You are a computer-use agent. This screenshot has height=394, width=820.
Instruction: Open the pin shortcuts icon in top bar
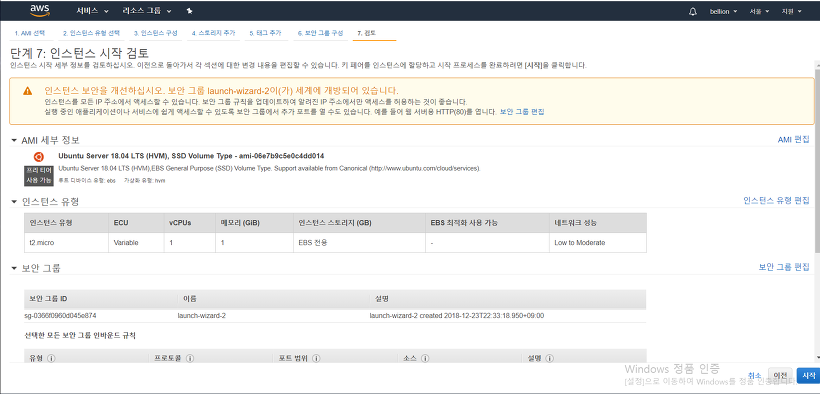pos(189,11)
